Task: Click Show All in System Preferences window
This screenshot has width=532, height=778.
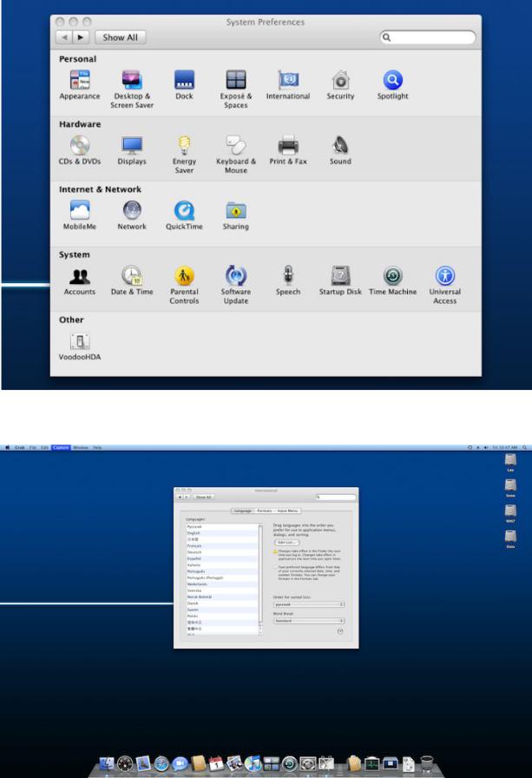Action: point(120,37)
